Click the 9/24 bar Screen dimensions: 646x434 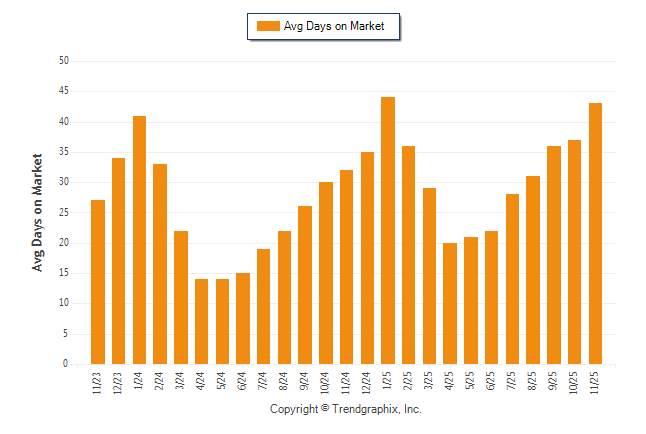coord(305,285)
